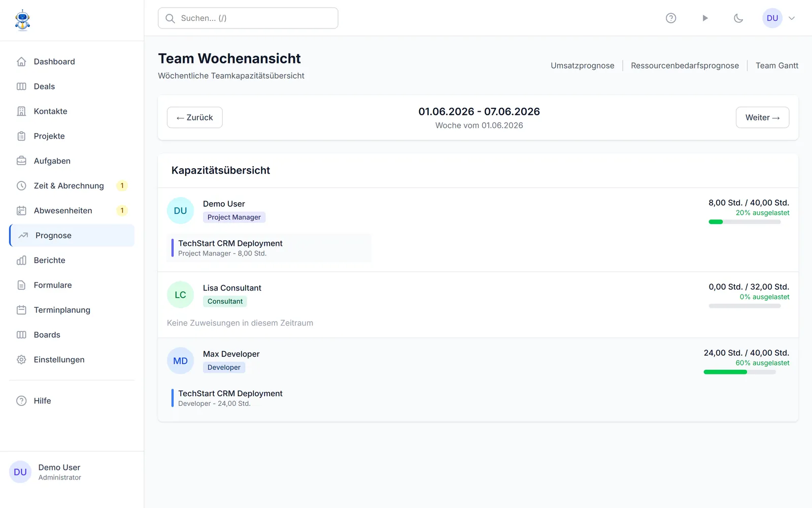The image size is (812, 508).
Task: Click the Terminplanung calendar icon
Action: 21,310
